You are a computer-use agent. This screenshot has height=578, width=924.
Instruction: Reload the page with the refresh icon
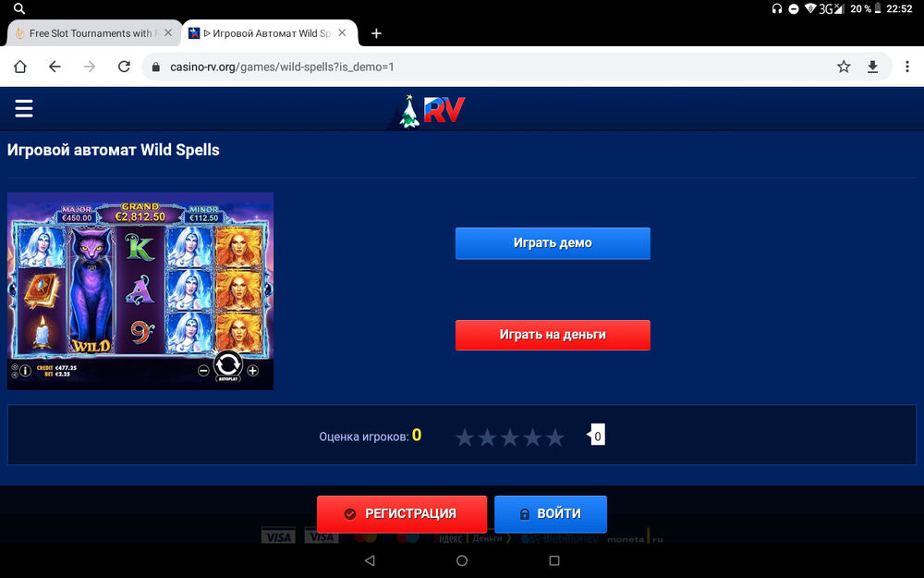(124, 67)
